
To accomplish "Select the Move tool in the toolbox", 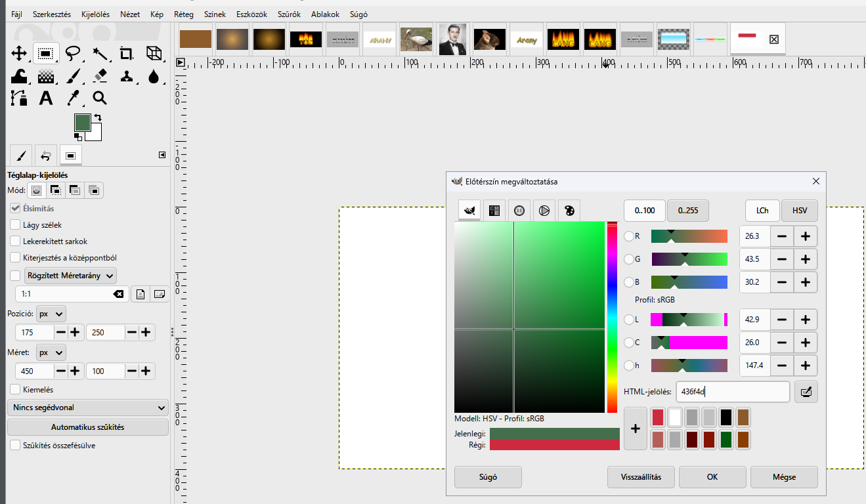I will [19, 53].
